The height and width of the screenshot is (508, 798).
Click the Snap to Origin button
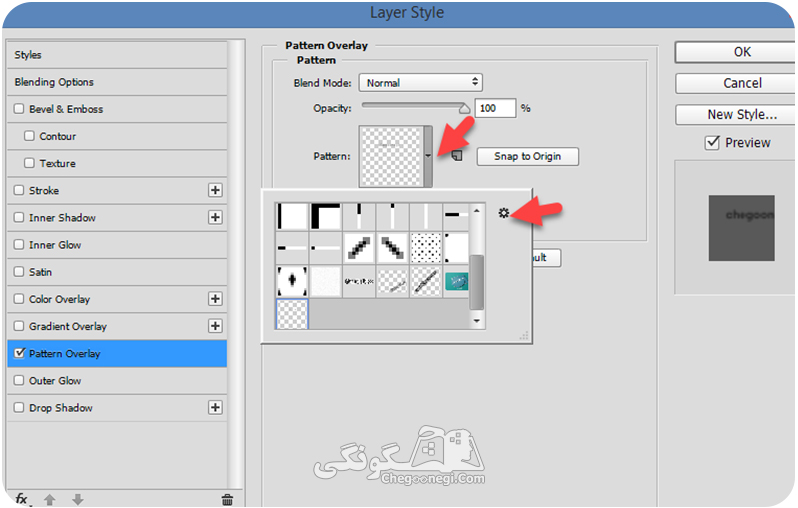tap(527, 156)
